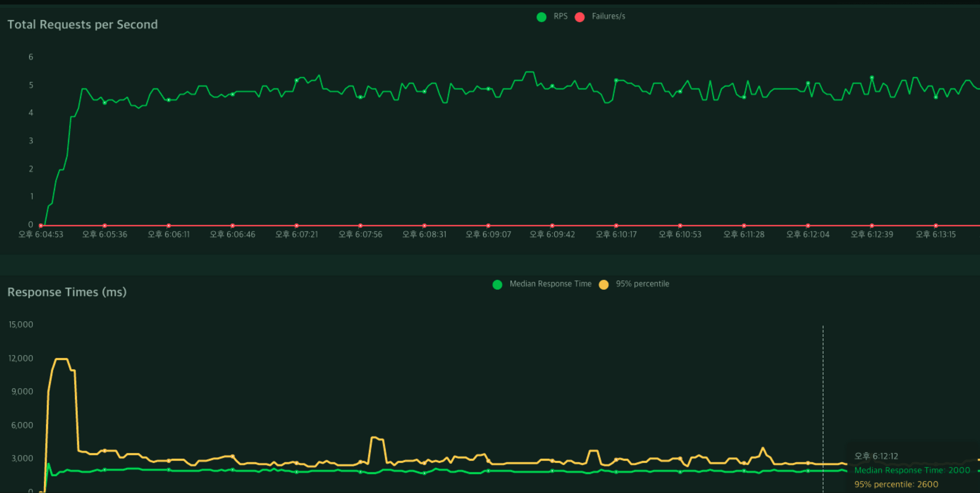The height and width of the screenshot is (493, 980).
Task: Toggle the 95% percentile legend dot
Action: pyautogui.click(x=604, y=285)
